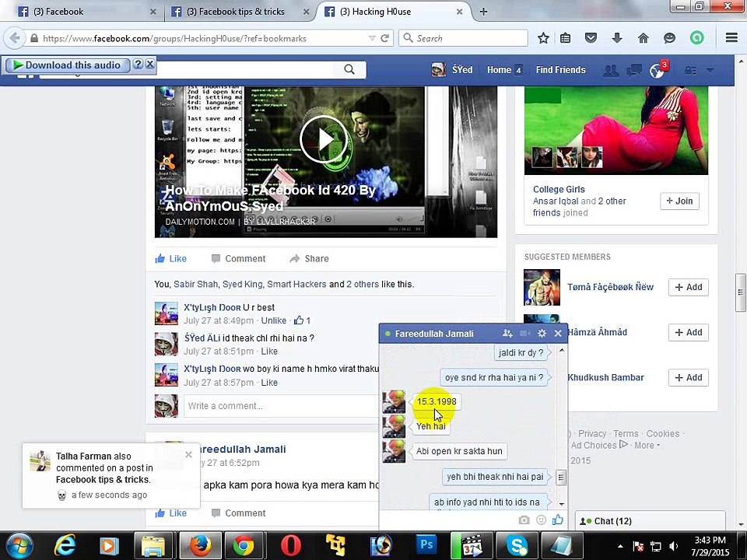Join the College Girls group

(x=679, y=201)
